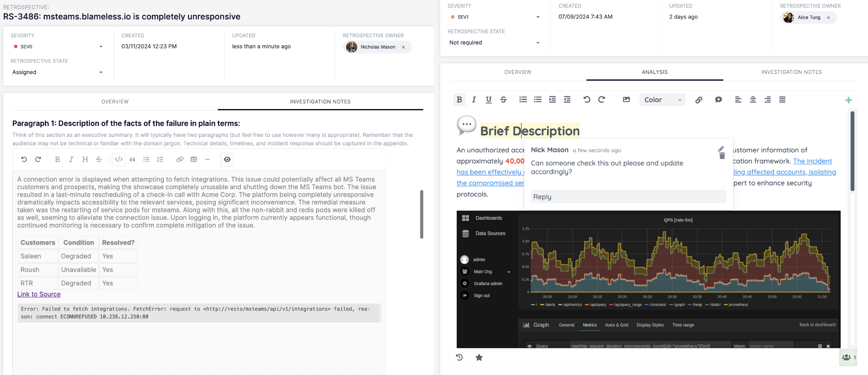Edit Nick Mason's comment with pencil icon
This screenshot has height=375, width=868.
pyautogui.click(x=721, y=149)
